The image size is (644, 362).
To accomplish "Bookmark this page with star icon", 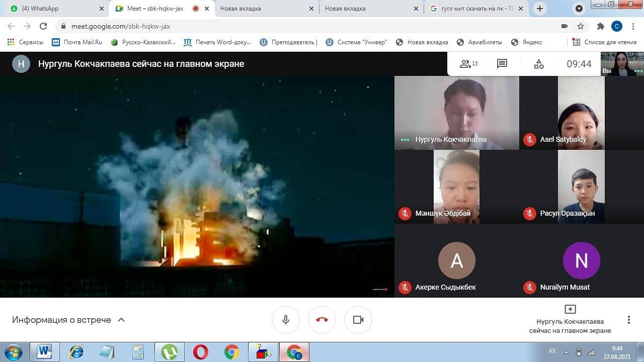I will coord(581,26).
